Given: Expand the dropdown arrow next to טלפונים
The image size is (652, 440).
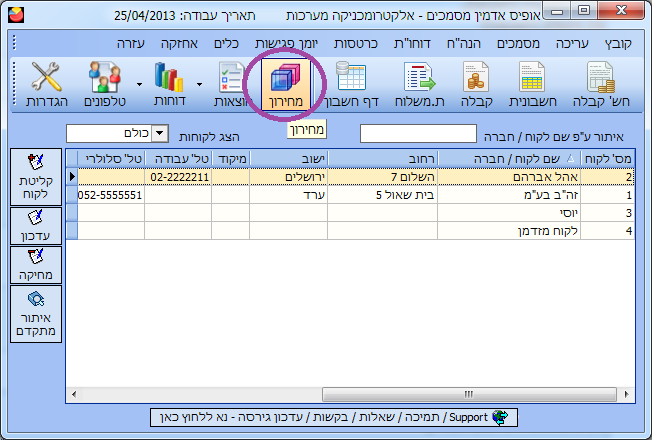Looking at the screenshot, I should 139,84.
